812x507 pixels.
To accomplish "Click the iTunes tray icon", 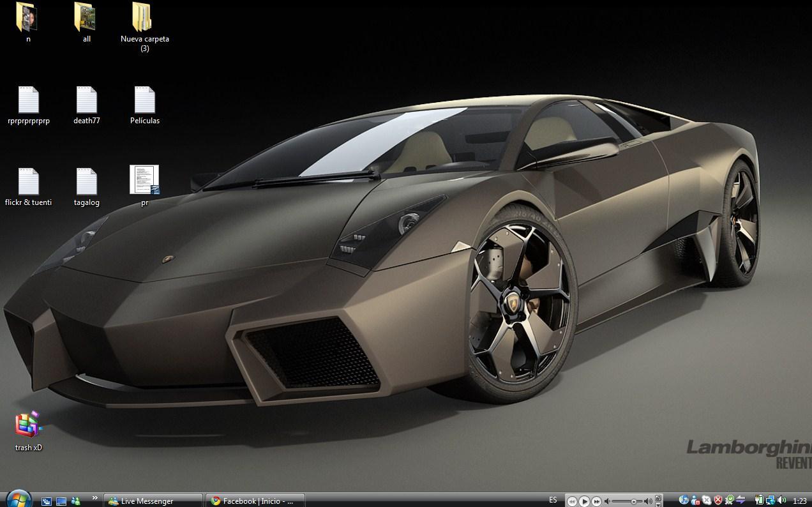I will point(684,500).
